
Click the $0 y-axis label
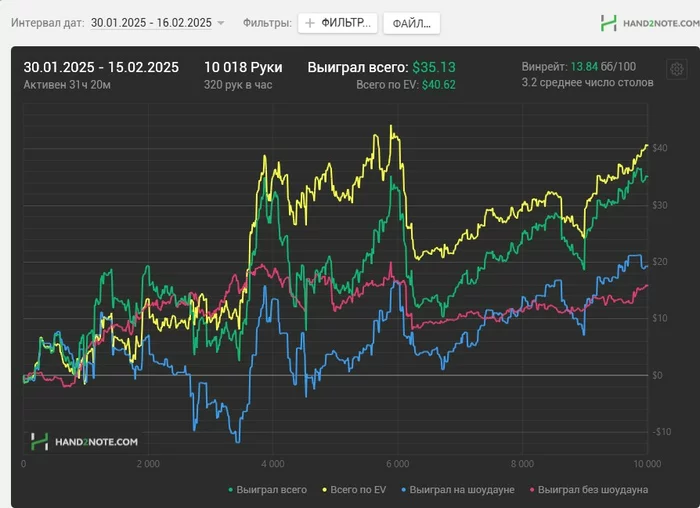(657, 375)
